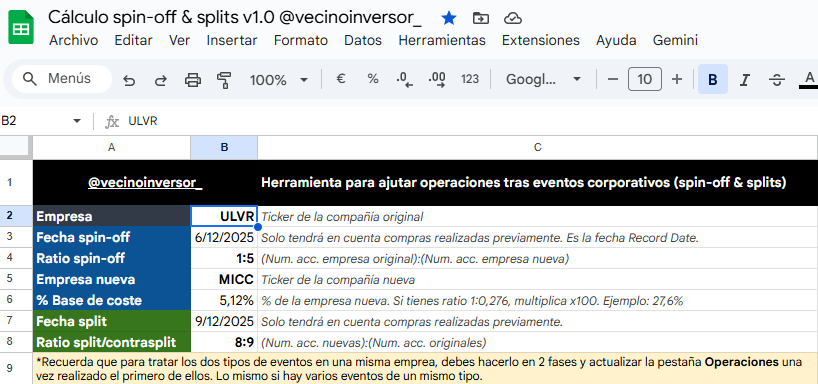Select the 9/12/2025 date cell
Image resolution: width=818 pixels, height=384 pixels.
224,321
